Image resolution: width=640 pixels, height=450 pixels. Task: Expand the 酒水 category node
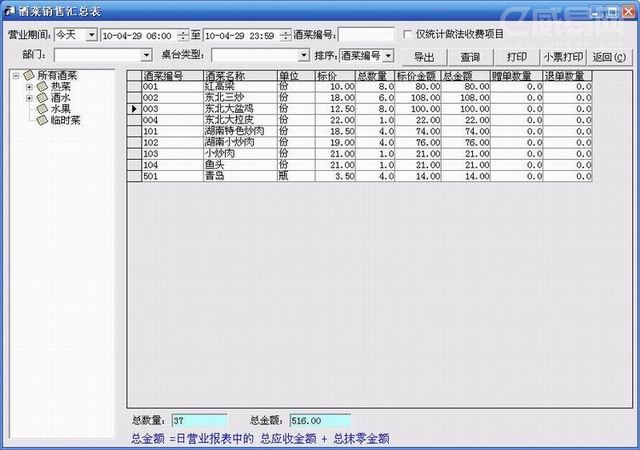point(29,98)
